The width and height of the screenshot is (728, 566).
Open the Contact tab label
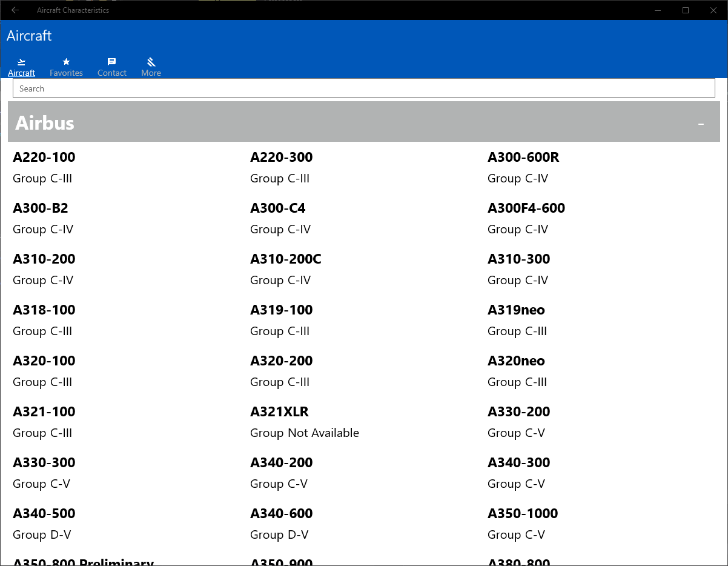pyautogui.click(x=112, y=73)
